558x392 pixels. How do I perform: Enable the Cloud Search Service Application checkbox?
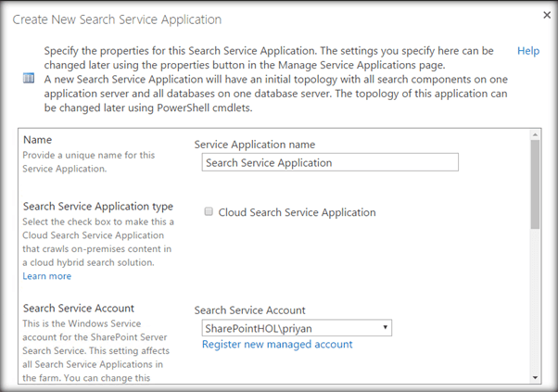pyautogui.click(x=208, y=212)
